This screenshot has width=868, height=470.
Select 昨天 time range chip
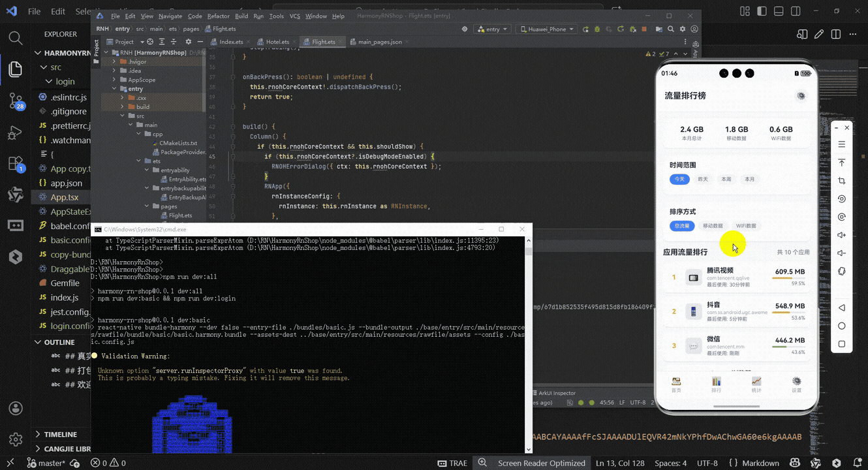[x=703, y=179]
